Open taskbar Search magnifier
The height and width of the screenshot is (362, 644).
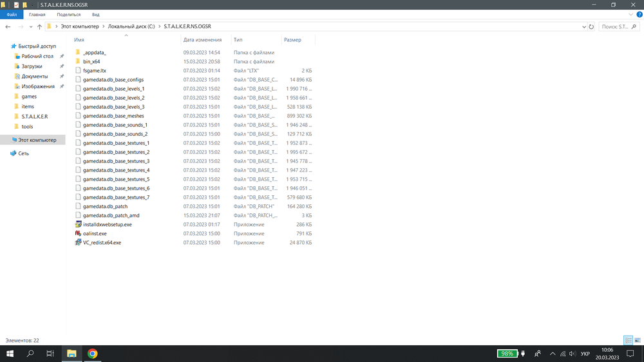(30, 354)
